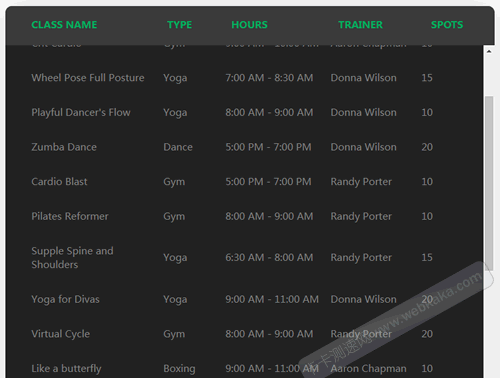500x378 pixels.
Task: Click the Virtual Cycle class name
Action: (x=60, y=334)
